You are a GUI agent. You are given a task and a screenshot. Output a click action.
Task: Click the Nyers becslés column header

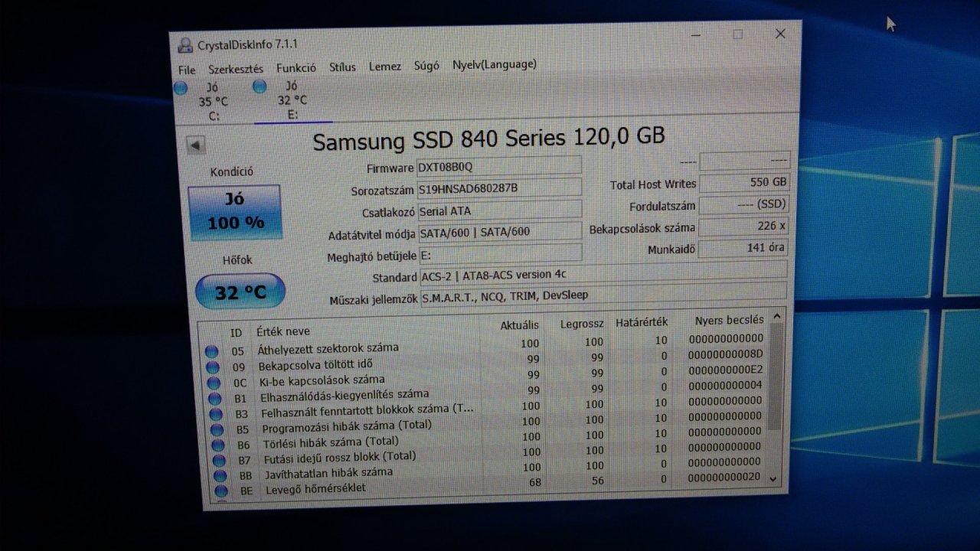click(x=730, y=320)
